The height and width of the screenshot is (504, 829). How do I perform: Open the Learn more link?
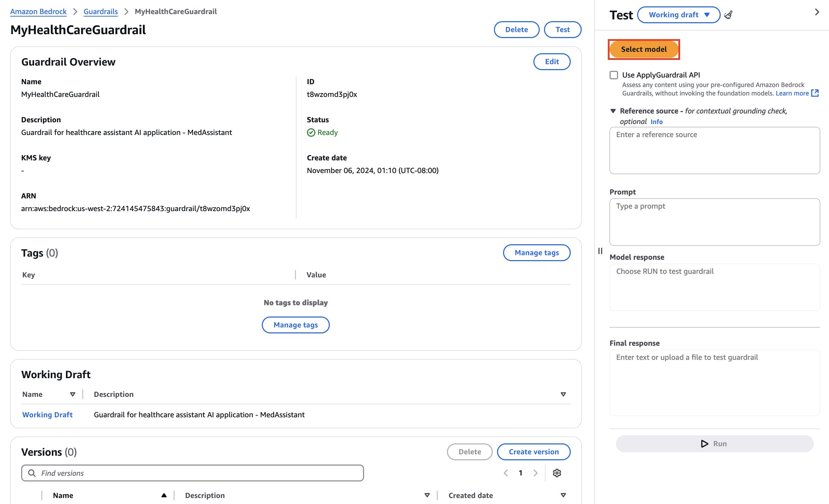click(x=792, y=93)
